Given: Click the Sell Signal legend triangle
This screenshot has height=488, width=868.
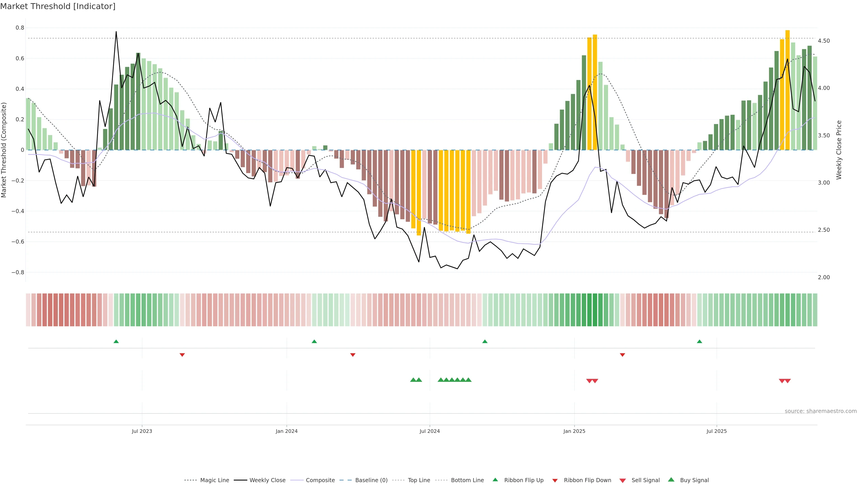Looking at the screenshot, I should click(x=623, y=481).
